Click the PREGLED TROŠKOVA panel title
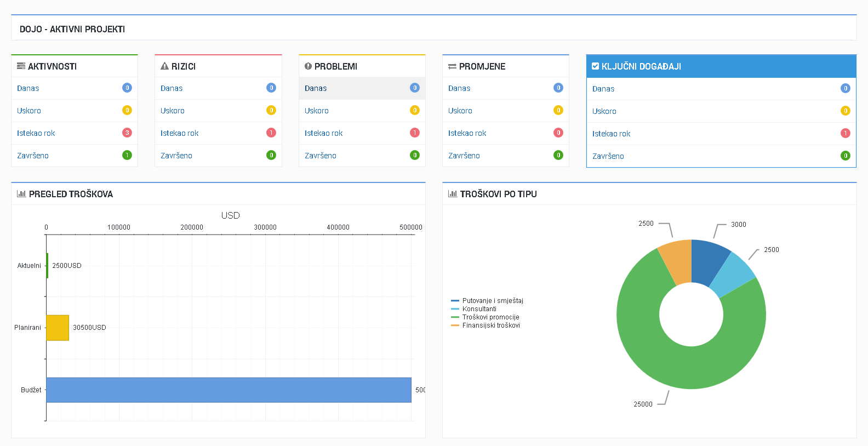868x446 pixels. point(71,194)
